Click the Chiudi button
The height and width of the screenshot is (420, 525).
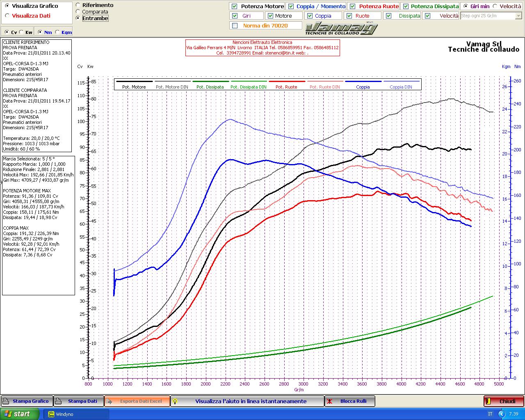[504, 401]
